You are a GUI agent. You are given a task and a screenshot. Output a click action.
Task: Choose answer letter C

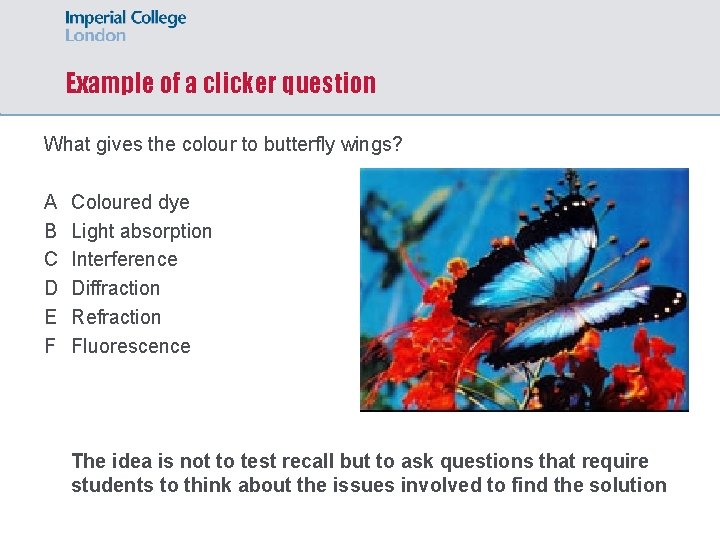(50, 260)
